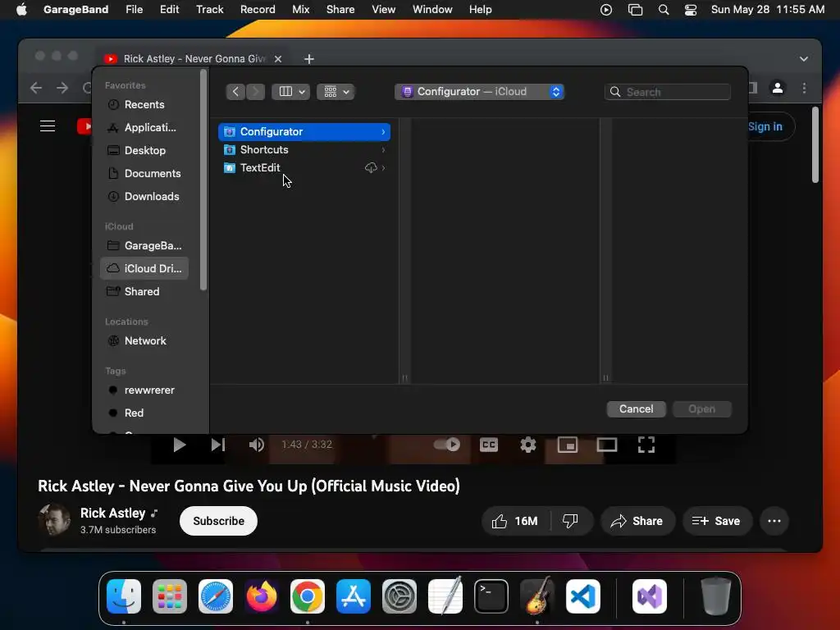
Task: Open the Track menu
Action: [209, 10]
